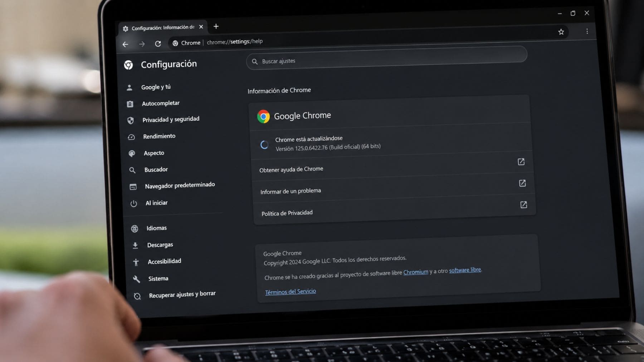The width and height of the screenshot is (644, 362).
Task: Click the Copyright 2024 Google LLC text
Action: point(335,261)
